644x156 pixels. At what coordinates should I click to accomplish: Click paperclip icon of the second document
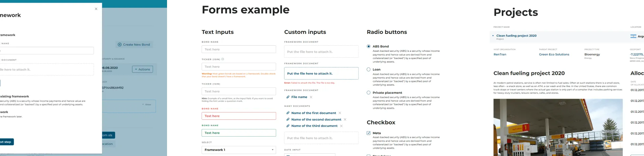[288, 119]
